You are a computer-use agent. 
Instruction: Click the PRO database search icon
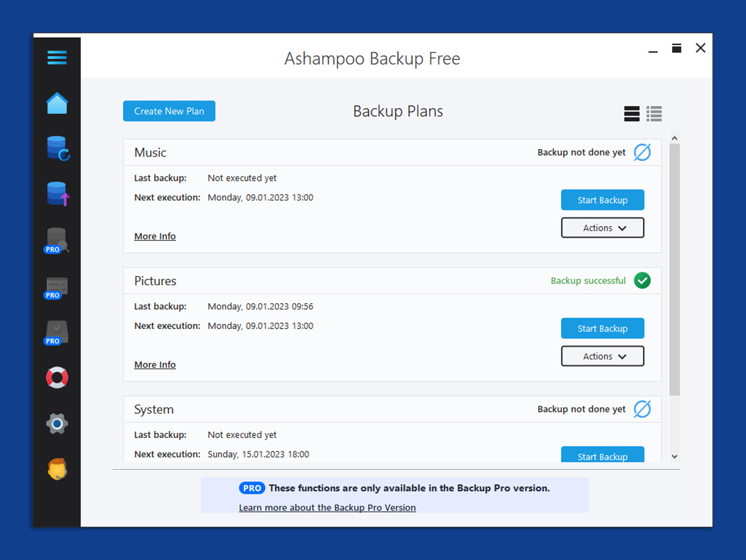point(57,240)
